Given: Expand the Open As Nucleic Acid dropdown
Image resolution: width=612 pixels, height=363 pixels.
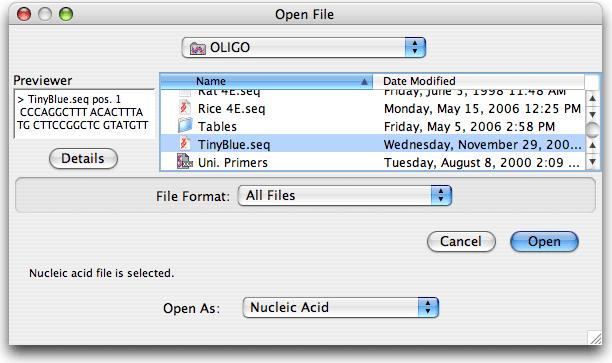Looking at the screenshot, I should point(340,308).
